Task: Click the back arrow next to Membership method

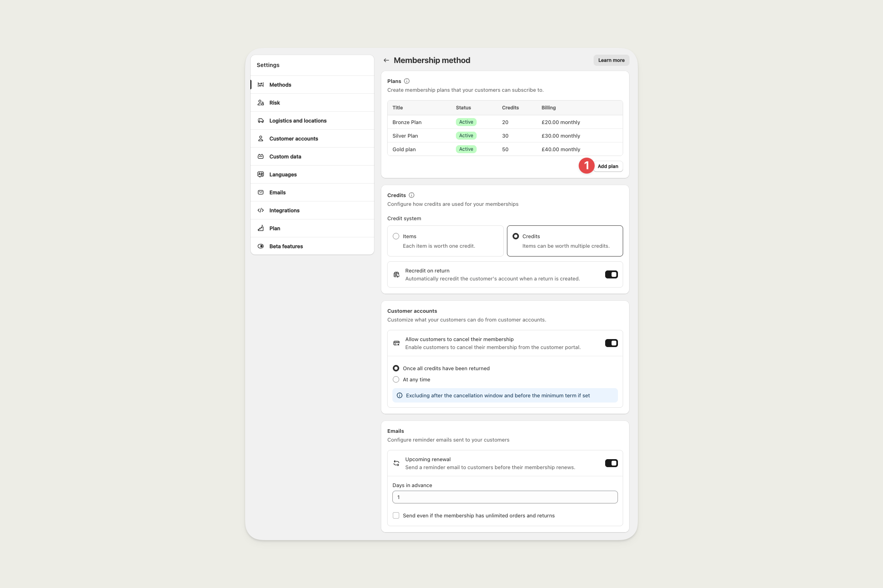Action: (x=386, y=60)
